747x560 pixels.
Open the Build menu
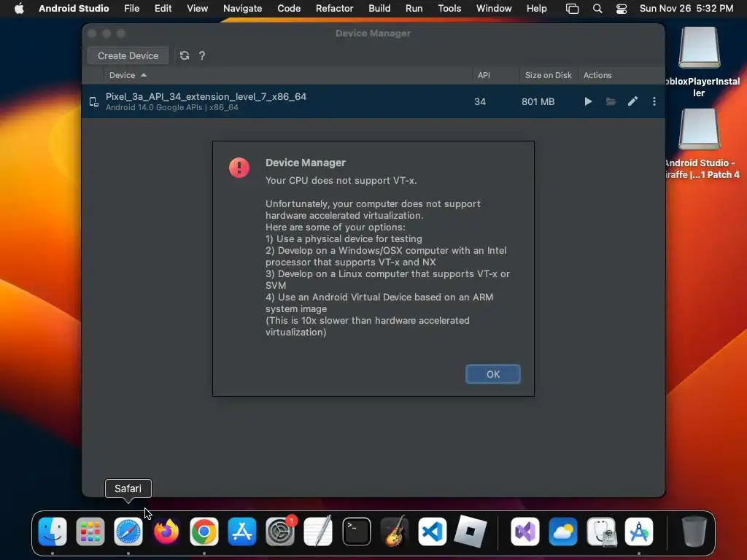pos(379,8)
